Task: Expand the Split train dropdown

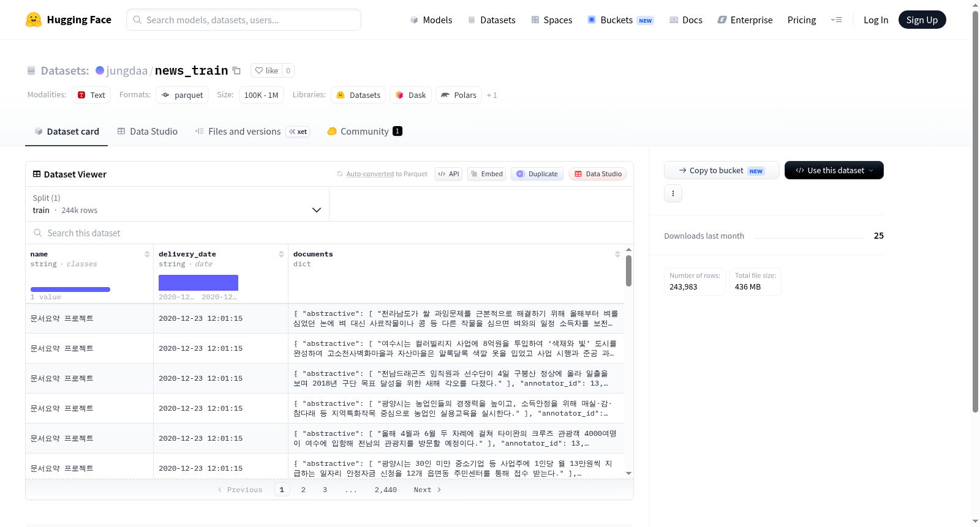Action: click(x=178, y=204)
